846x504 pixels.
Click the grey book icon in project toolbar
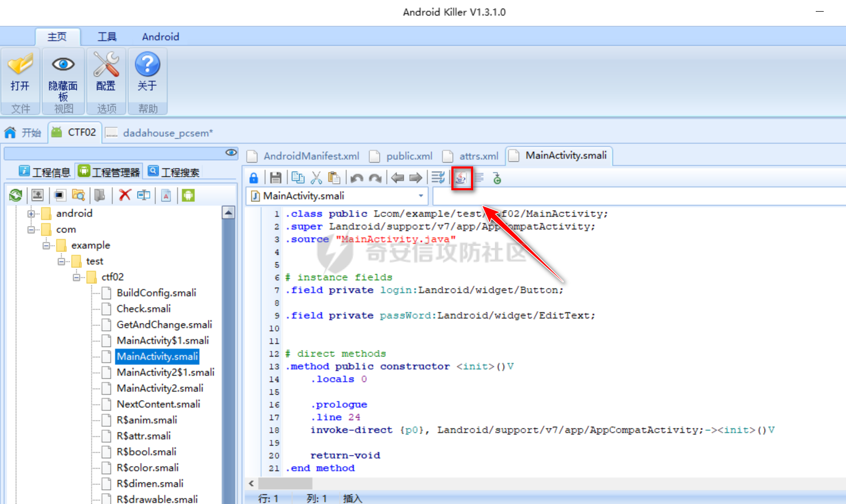100,196
